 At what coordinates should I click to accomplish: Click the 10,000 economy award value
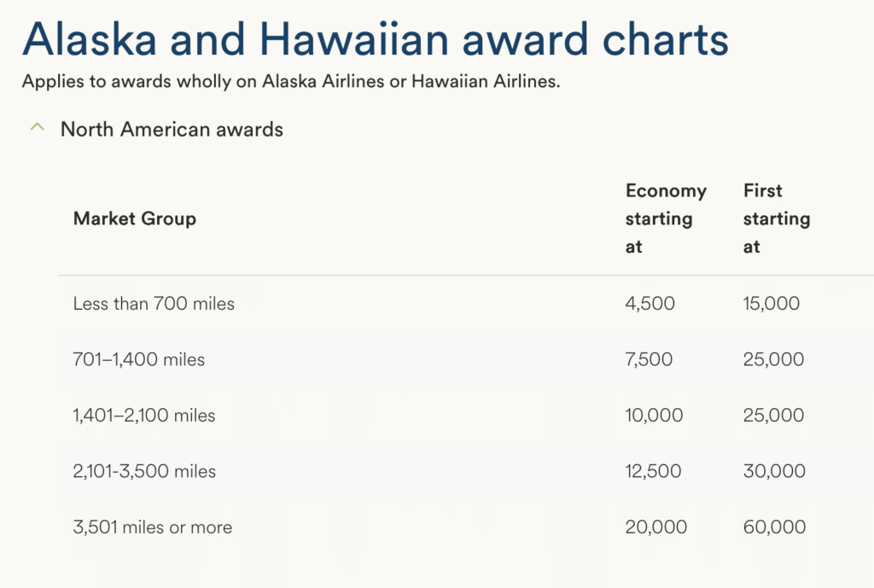pyautogui.click(x=654, y=416)
